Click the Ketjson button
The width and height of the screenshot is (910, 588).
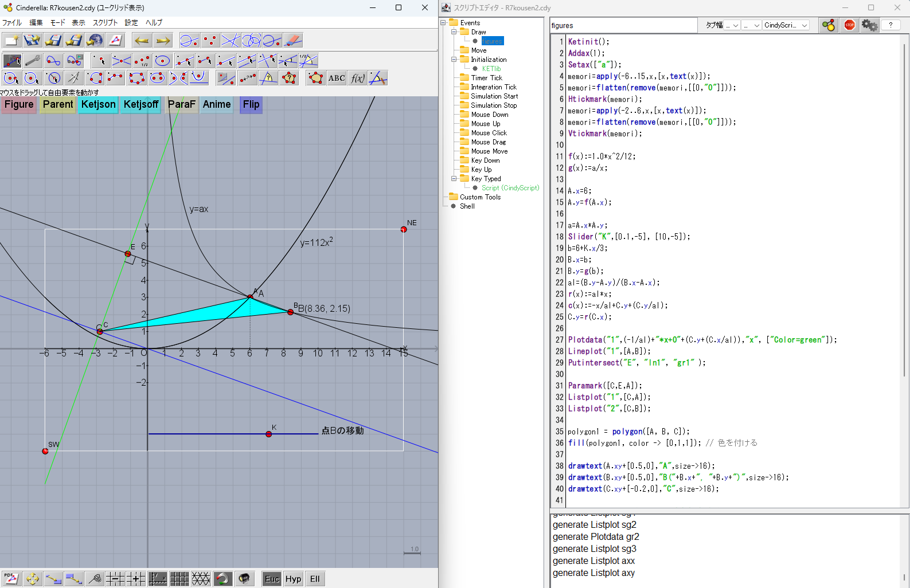[98, 104]
